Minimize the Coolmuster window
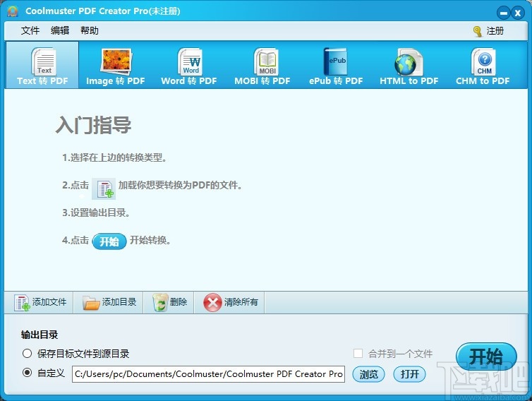Image resolution: width=532 pixels, height=401 pixels. point(504,13)
